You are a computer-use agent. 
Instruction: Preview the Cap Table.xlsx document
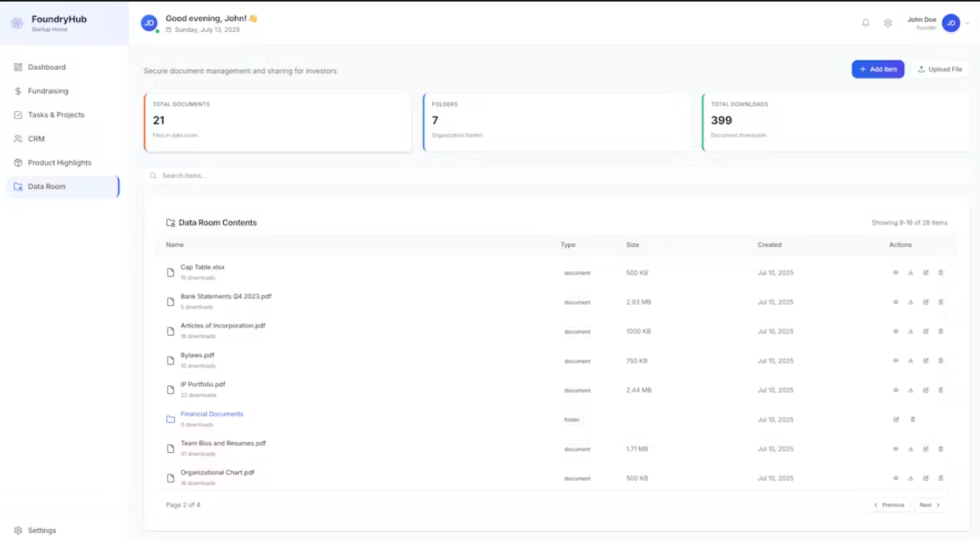[x=895, y=273]
